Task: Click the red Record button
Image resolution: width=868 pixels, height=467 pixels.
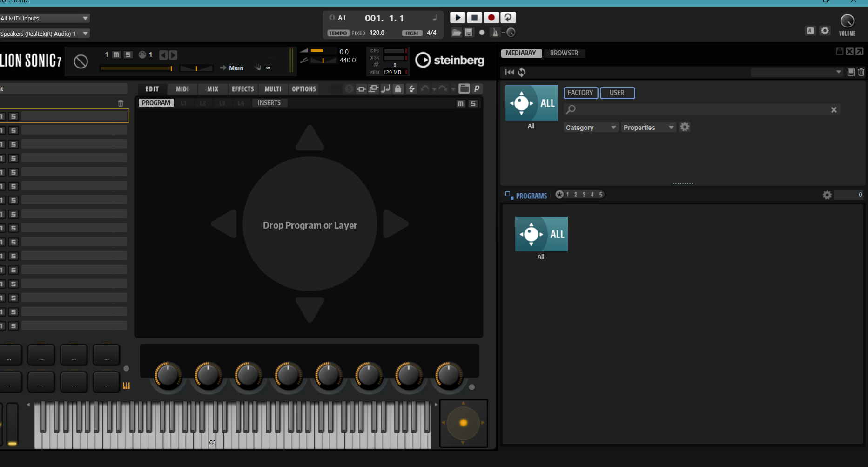Action: coord(491,18)
